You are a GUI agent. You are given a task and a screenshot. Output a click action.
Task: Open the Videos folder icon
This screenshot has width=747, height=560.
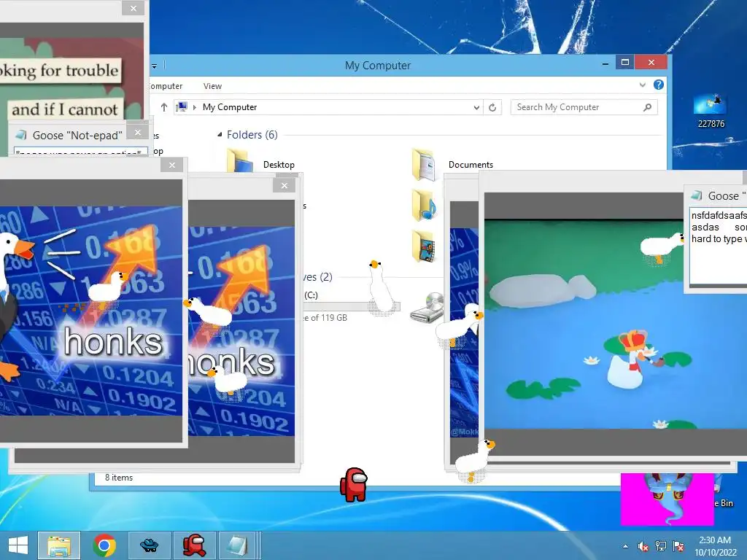pos(424,246)
